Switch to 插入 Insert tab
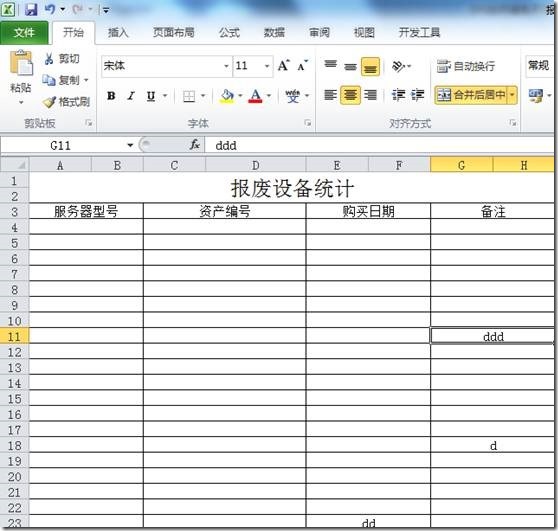 118,33
